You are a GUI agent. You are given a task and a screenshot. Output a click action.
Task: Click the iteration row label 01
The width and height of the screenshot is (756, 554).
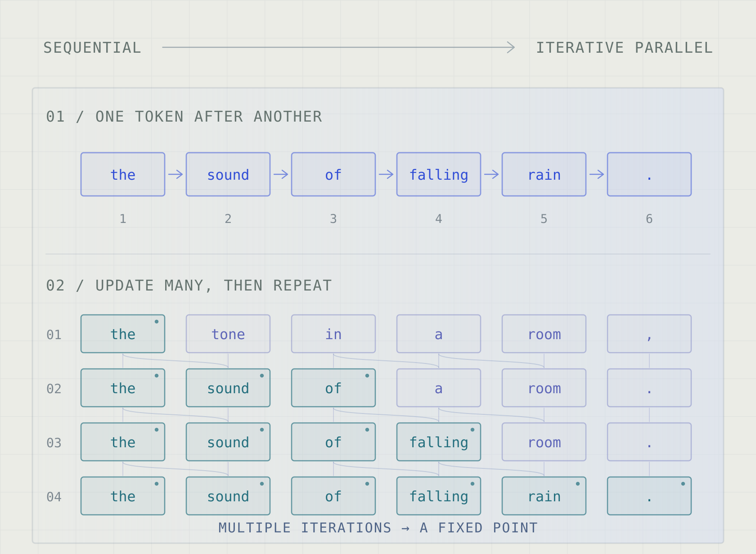pos(54,335)
